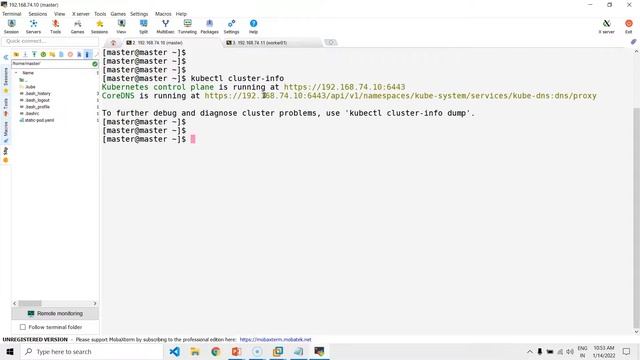Open the Macros menu
This screenshot has width=640, height=360.
163,14
